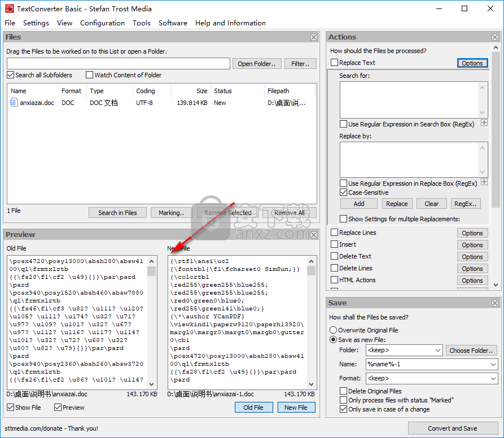Click Options button for Replace Text
The height and width of the screenshot is (438, 504).
click(472, 63)
